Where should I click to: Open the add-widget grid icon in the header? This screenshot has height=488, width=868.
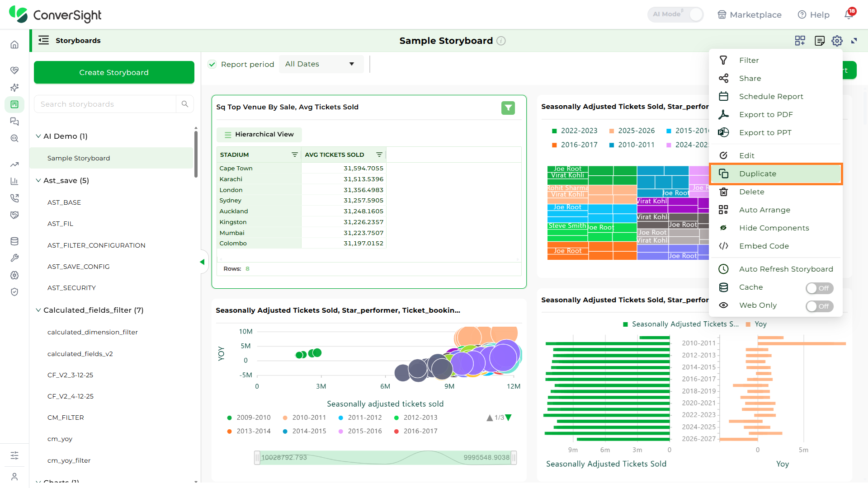[800, 41]
